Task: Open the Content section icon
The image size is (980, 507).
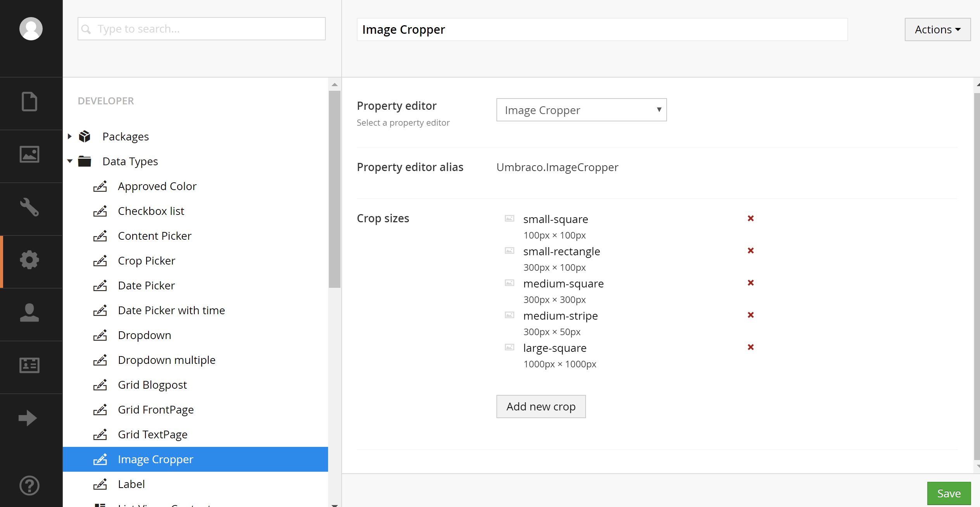Action: point(29,102)
